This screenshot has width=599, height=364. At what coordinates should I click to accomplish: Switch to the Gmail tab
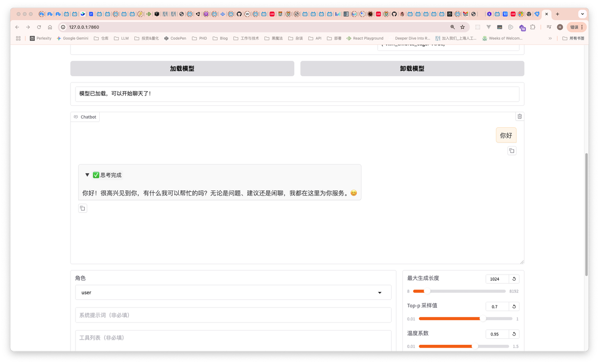coord(465,14)
